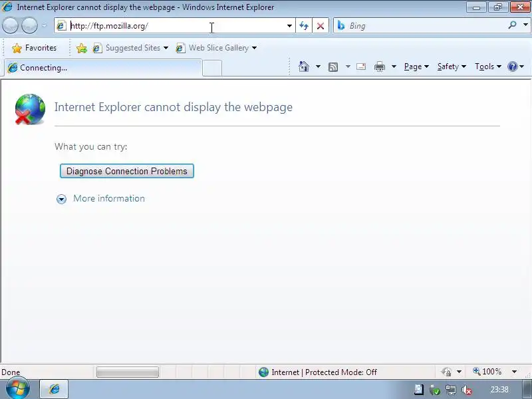Click the red Stop loading icon
The height and width of the screenshot is (399, 532).
(x=321, y=26)
